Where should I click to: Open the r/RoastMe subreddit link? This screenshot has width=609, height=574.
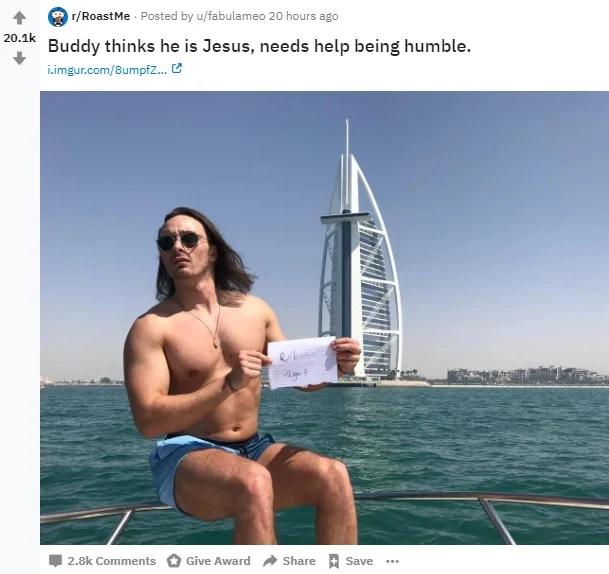pos(100,16)
